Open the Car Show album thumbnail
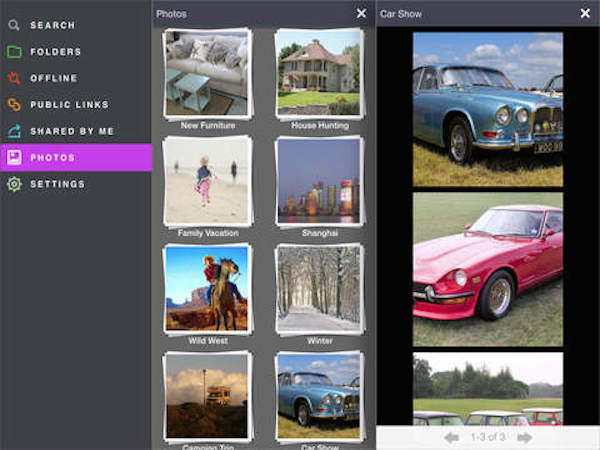600x450 pixels. pyautogui.click(x=320, y=396)
